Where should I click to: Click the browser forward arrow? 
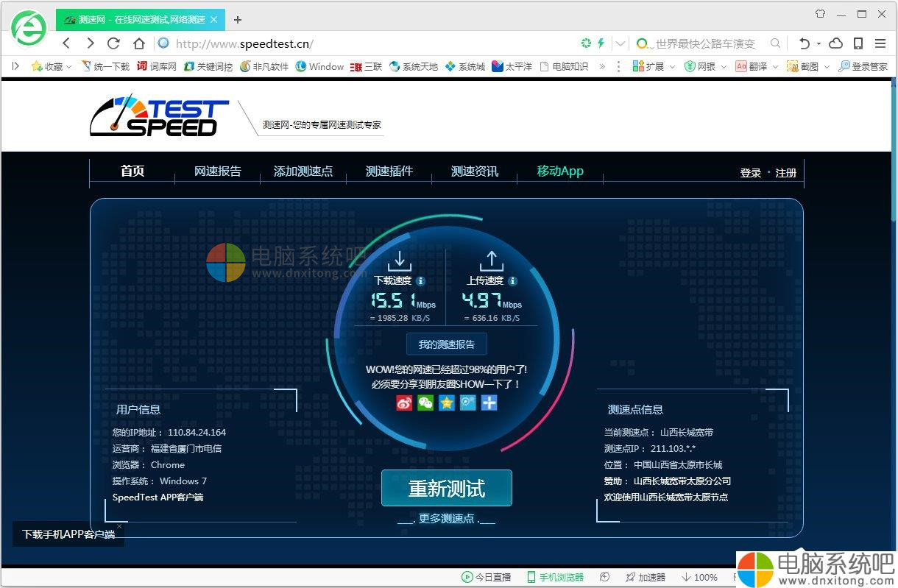(90, 43)
